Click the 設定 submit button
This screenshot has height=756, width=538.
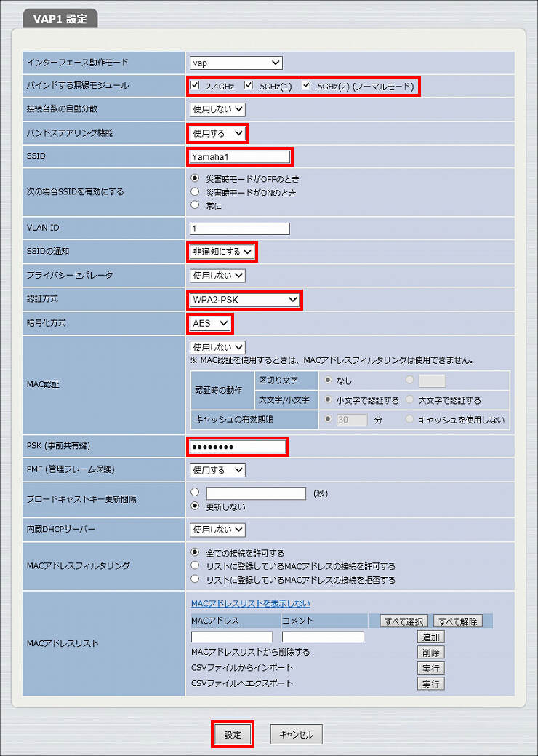[233, 734]
